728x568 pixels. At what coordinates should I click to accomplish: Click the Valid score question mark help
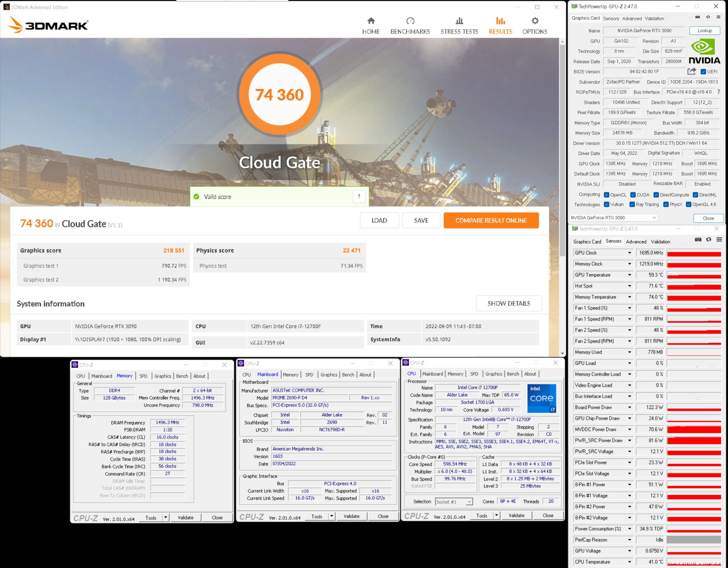tap(359, 197)
